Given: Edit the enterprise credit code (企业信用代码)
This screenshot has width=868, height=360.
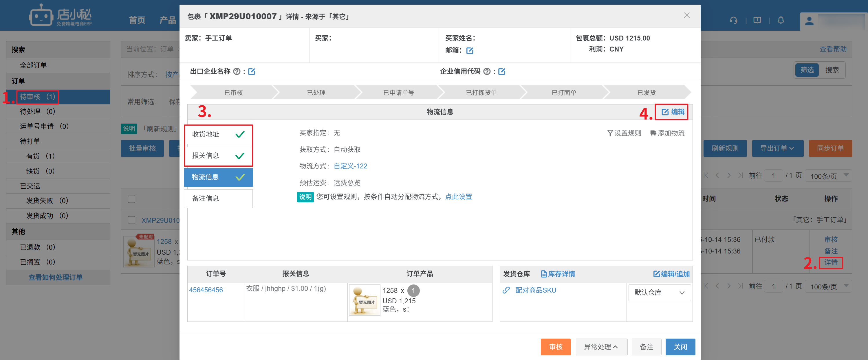Looking at the screenshot, I should 501,71.
